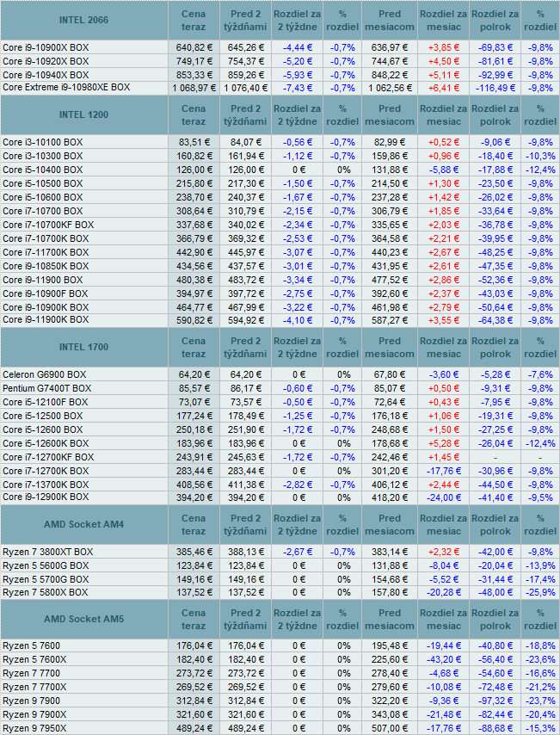The height and width of the screenshot is (735, 560).
Task: Click the Core i7-10700KF BOX row name
Action: pos(48,225)
